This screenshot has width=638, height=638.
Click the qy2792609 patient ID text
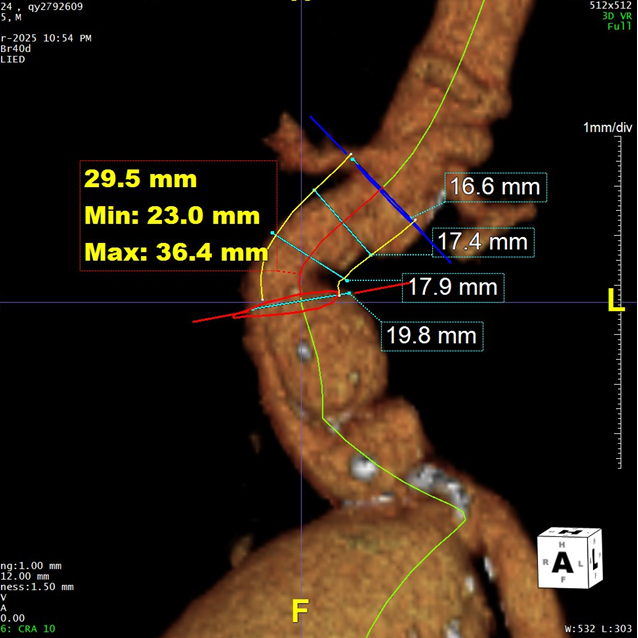[55, 7]
